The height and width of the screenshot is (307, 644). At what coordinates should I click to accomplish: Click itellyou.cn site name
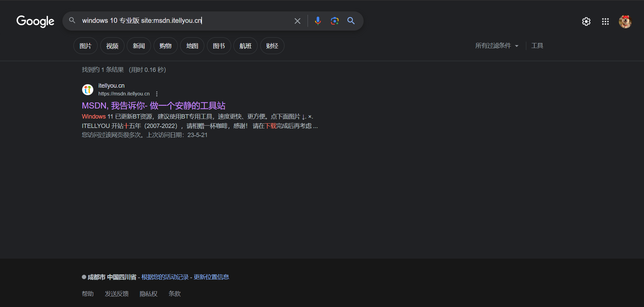(111, 86)
